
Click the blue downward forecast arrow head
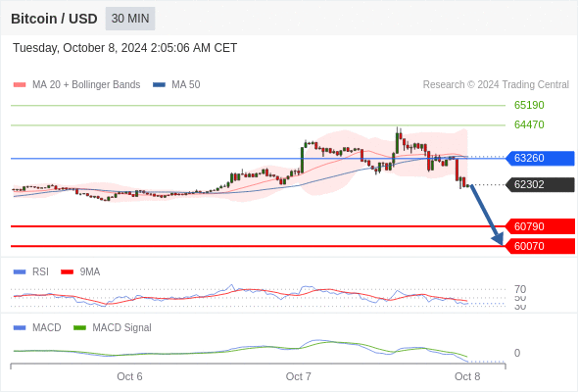(498, 239)
